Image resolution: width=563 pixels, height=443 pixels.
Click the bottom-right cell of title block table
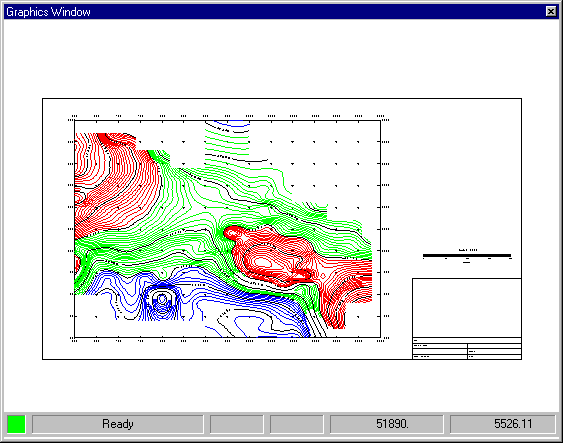(x=494, y=356)
